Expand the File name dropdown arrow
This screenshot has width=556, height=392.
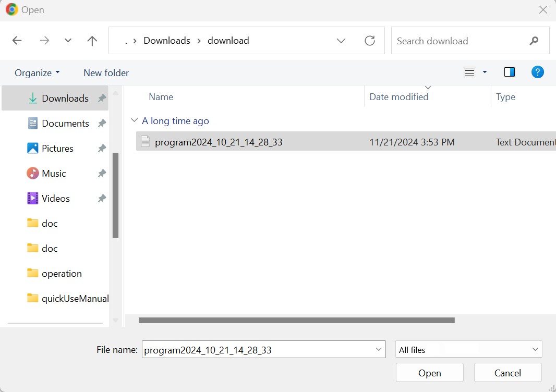point(379,349)
